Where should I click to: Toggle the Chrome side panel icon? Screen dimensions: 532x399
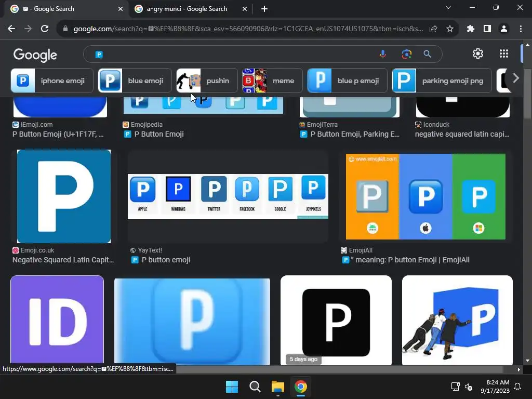[487, 29]
